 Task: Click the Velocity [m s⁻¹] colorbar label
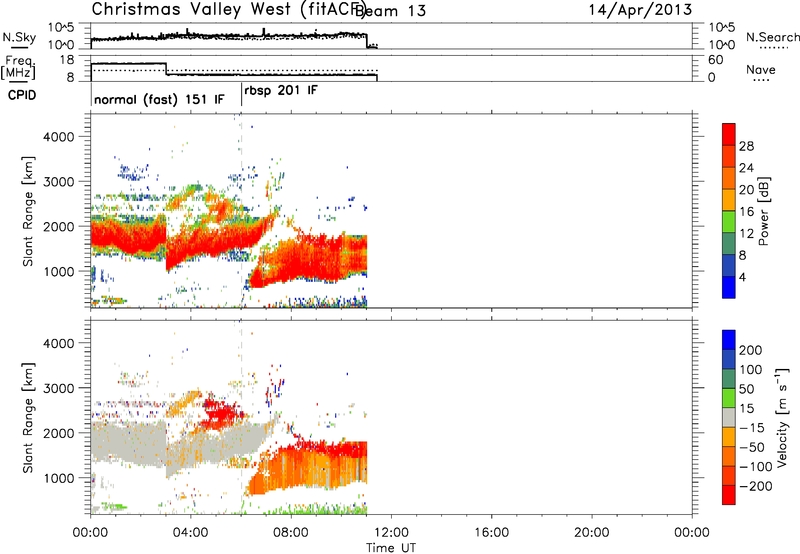pos(781,417)
